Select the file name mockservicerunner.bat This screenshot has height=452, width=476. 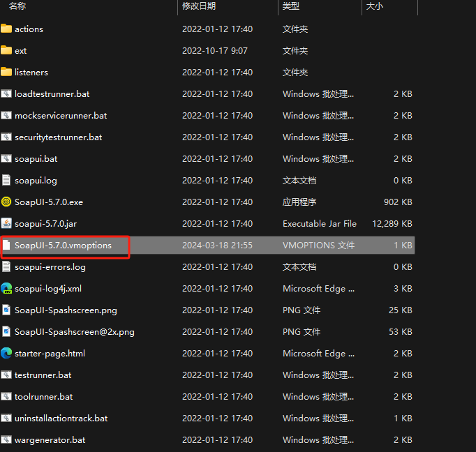61,116
